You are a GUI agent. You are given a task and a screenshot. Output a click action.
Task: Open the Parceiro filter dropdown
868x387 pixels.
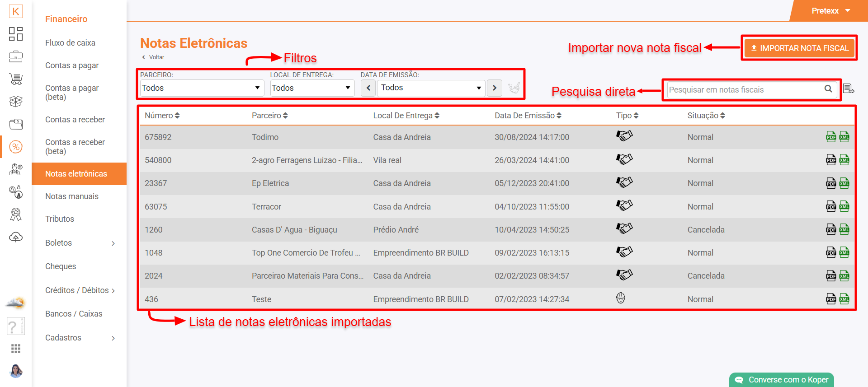(201, 88)
